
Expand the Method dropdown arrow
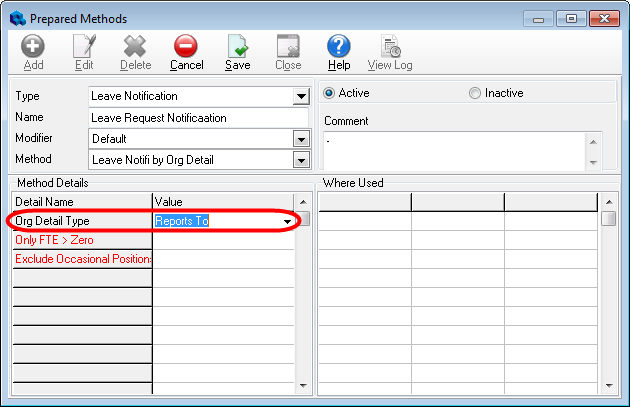coord(301,160)
